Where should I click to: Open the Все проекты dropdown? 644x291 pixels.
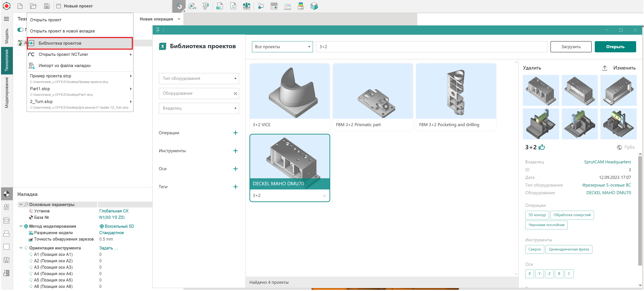tap(282, 47)
